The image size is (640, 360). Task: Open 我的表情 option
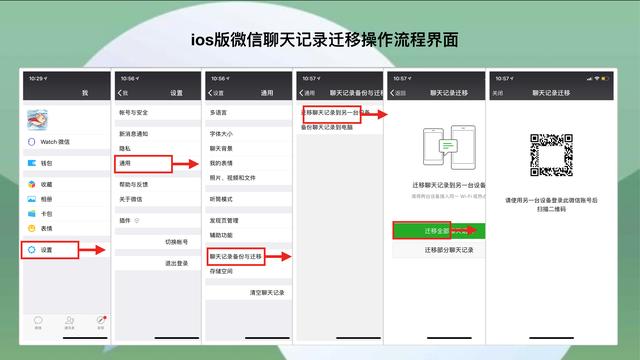[249, 163]
